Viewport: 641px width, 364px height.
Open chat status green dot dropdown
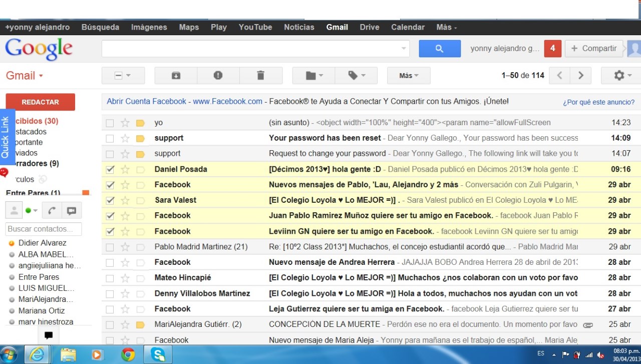32,211
